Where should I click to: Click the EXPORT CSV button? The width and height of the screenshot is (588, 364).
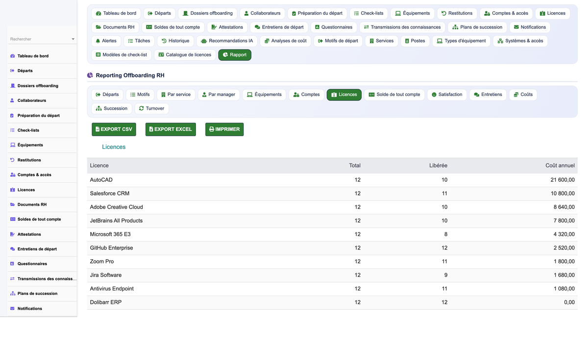tap(114, 129)
